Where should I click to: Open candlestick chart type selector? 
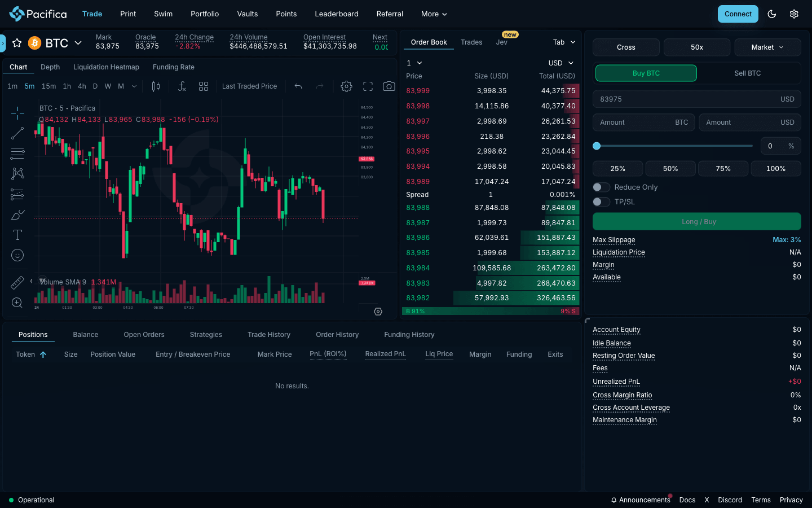pos(156,86)
